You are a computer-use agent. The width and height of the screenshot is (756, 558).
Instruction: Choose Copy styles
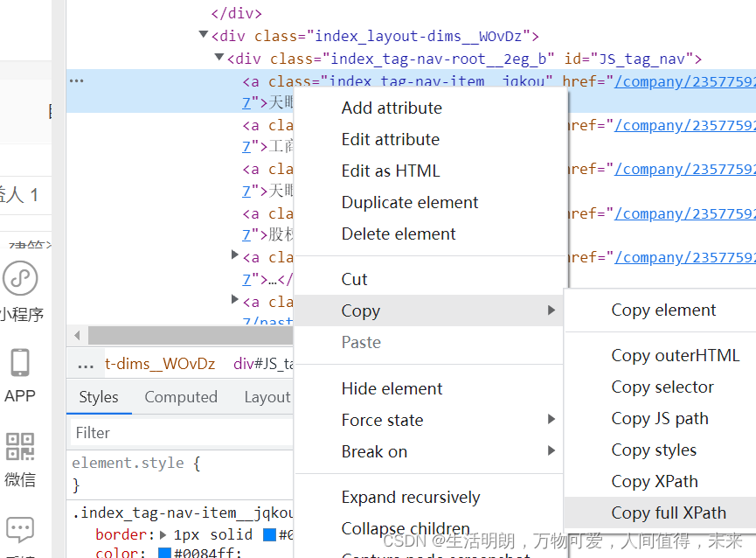(654, 450)
